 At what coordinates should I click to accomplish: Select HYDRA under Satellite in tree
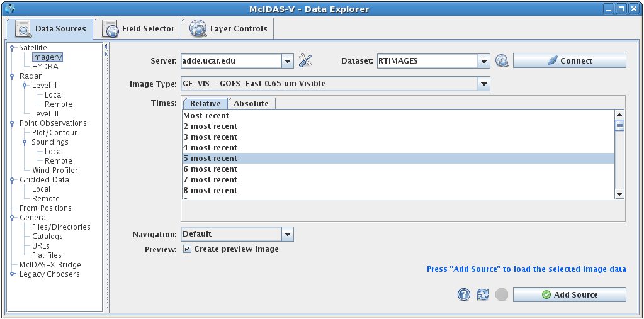click(45, 67)
